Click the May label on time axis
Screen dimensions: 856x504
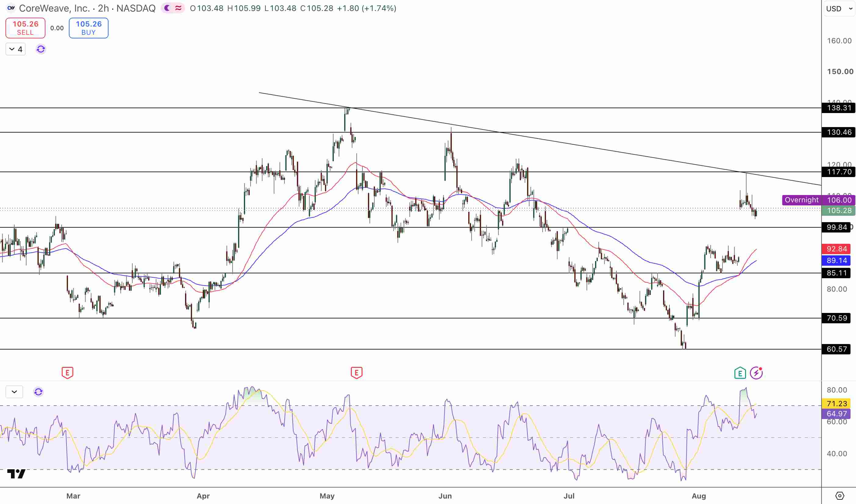[x=327, y=496]
